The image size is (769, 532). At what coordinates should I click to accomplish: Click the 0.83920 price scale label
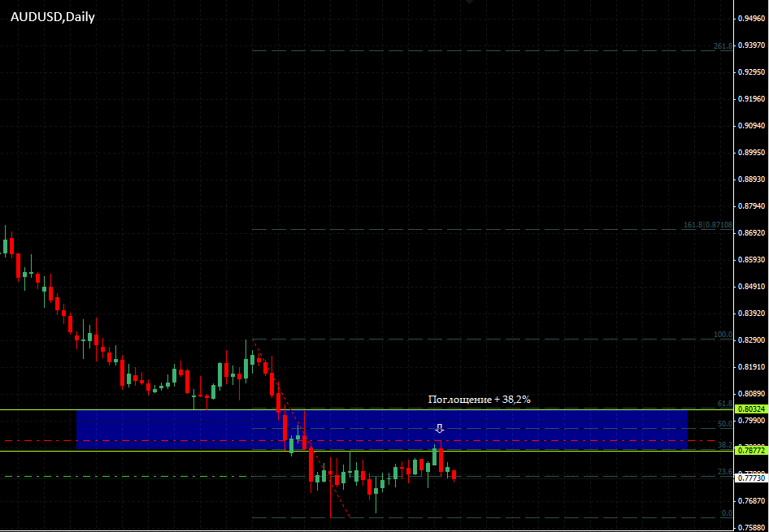751,313
